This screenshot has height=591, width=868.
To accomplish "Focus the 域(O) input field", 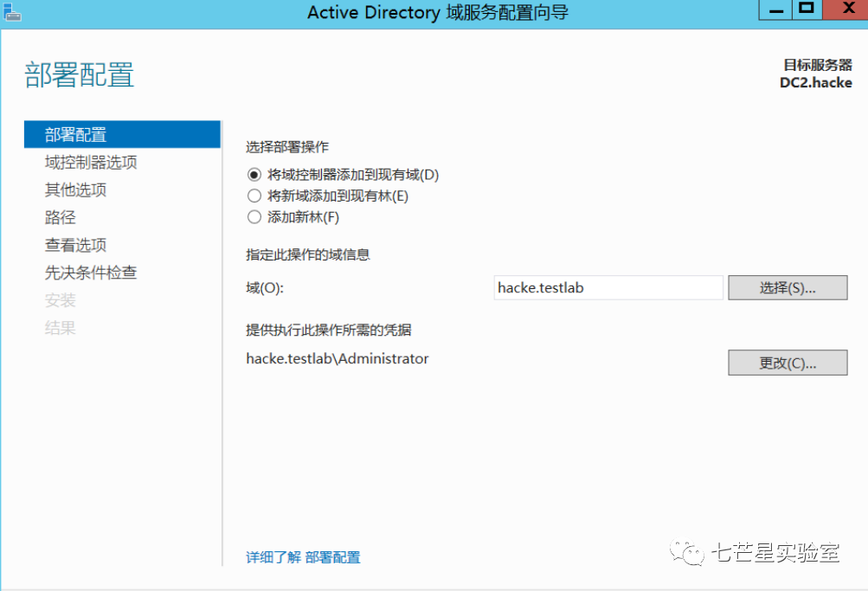I will [x=608, y=288].
